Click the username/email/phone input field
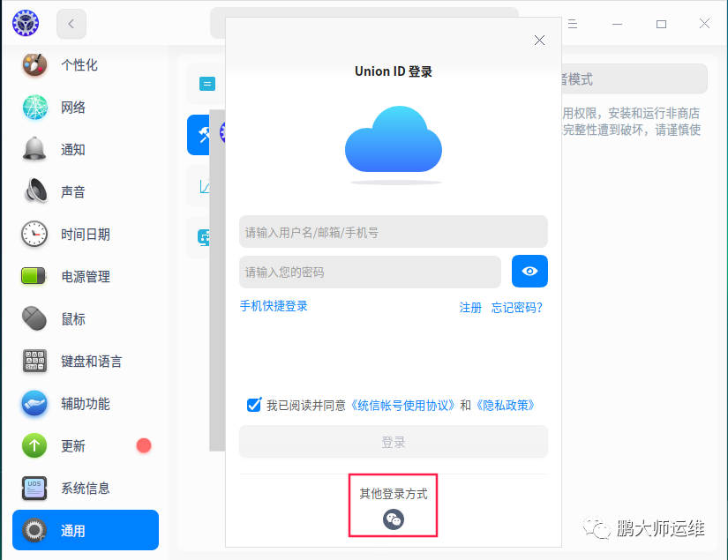The image size is (728, 560). pyautogui.click(x=394, y=232)
